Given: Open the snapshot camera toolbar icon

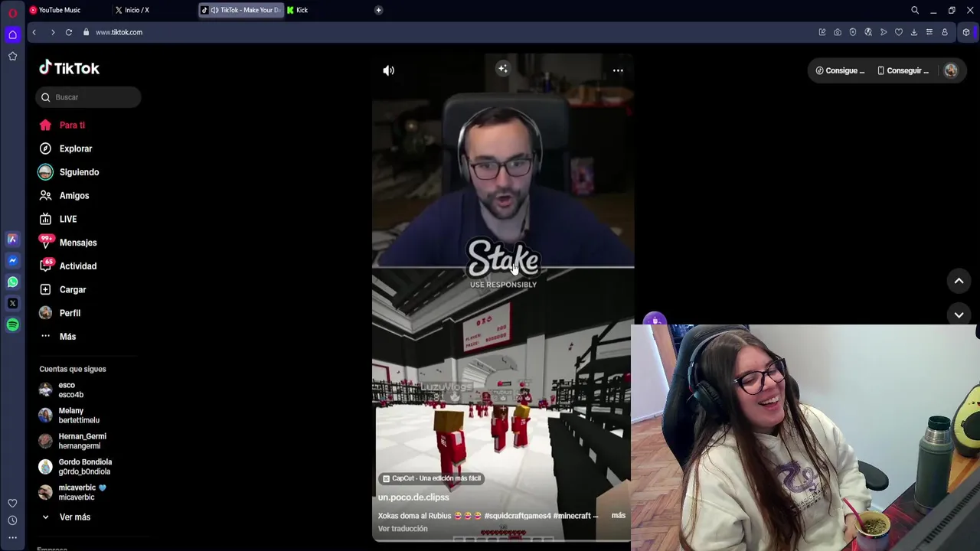Looking at the screenshot, I should [x=838, y=32].
